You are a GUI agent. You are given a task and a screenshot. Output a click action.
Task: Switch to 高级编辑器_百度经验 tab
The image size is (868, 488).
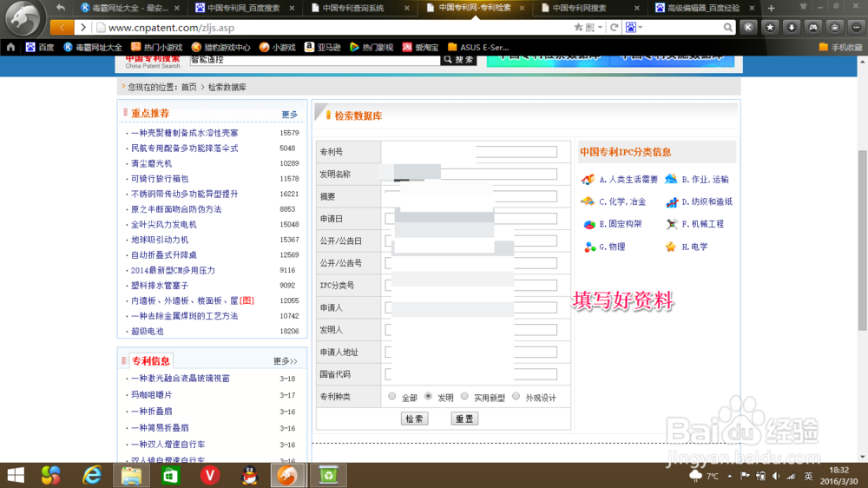click(704, 8)
